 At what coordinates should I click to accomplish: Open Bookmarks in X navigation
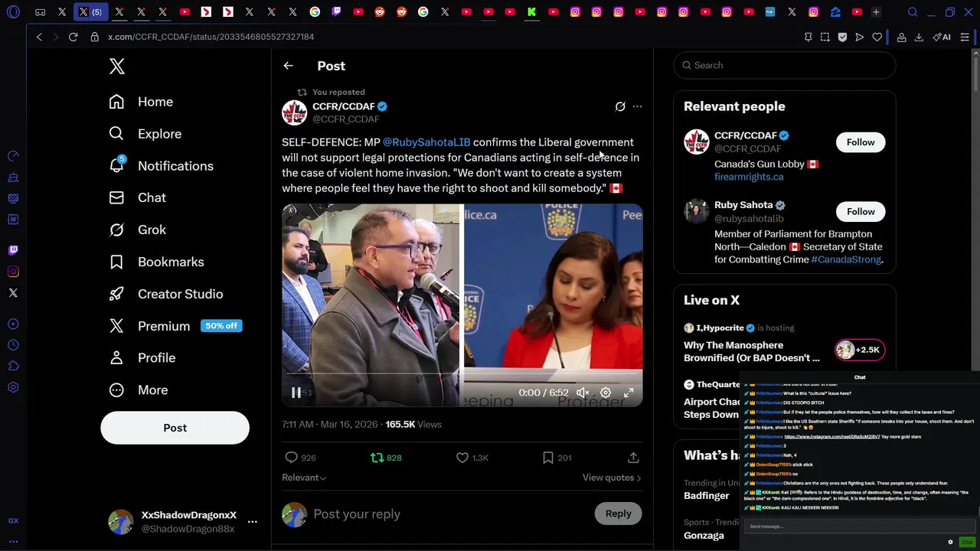click(156, 262)
